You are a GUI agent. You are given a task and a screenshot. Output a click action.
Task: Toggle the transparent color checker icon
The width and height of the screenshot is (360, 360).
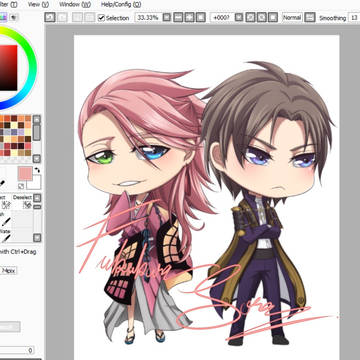21,186
